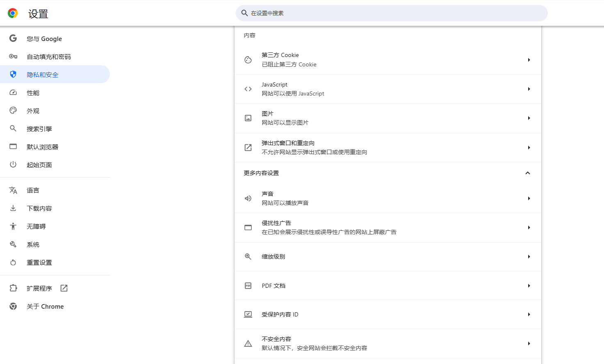Click 网站可以播放声音 description text
The width and height of the screenshot is (604, 364).
[x=285, y=203]
